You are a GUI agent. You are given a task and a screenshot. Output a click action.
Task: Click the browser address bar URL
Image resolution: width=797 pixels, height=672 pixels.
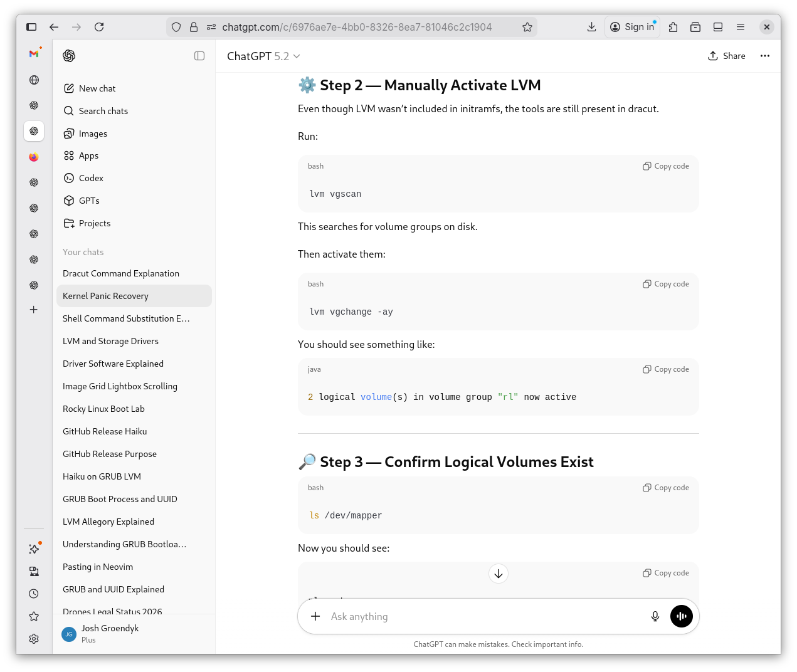pos(356,27)
